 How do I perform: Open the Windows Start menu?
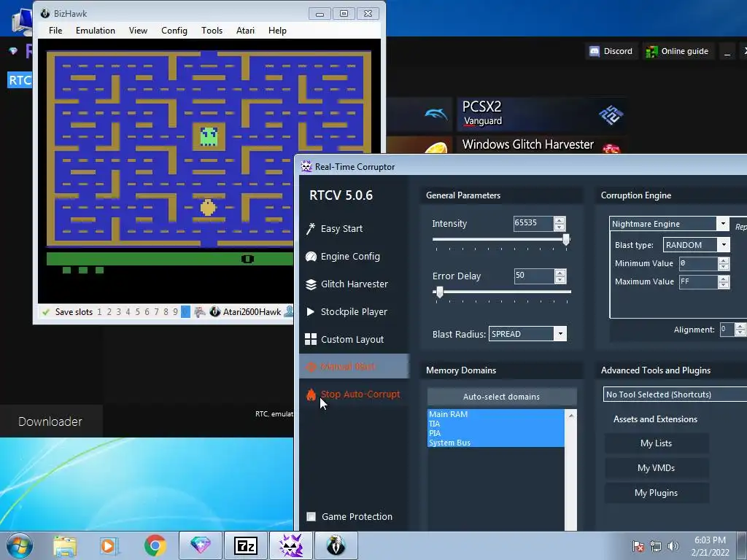[20, 545]
